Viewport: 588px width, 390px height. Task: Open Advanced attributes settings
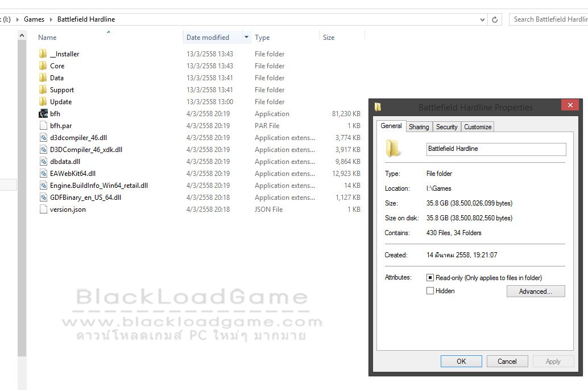536,292
